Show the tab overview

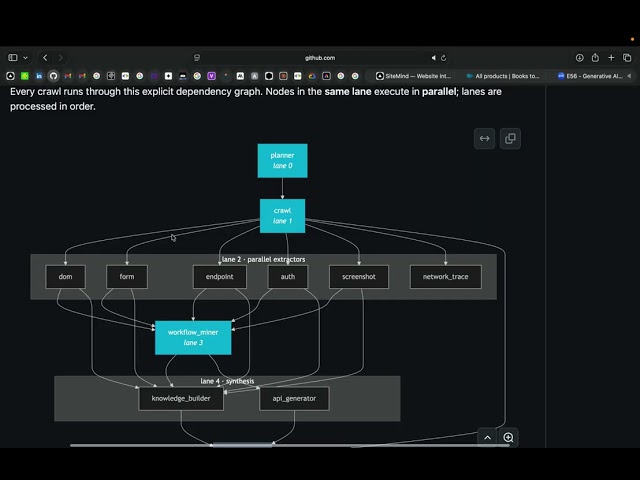point(627,58)
